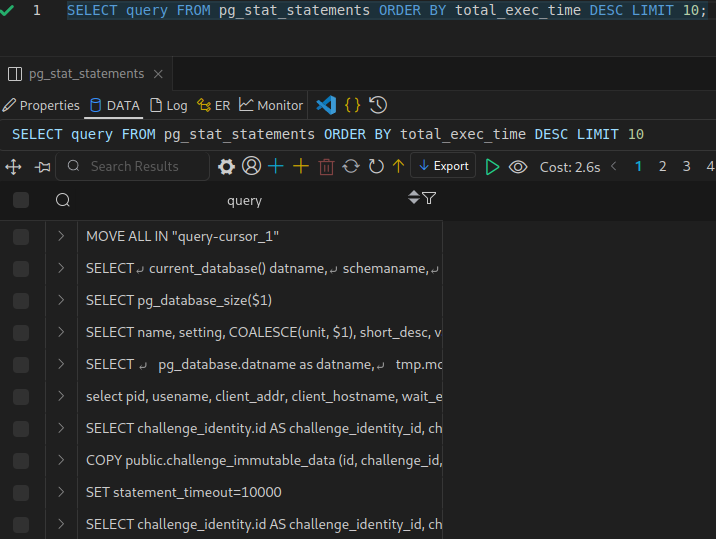Click the magnifier icon in column header
Viewport: 716px width, 539px height.
point(63,200)
